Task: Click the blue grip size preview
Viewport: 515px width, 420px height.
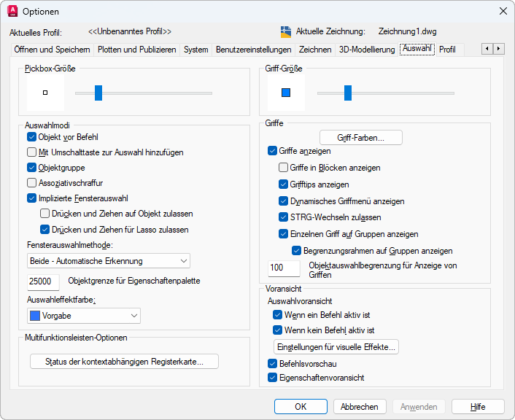Action: (286, 93)
